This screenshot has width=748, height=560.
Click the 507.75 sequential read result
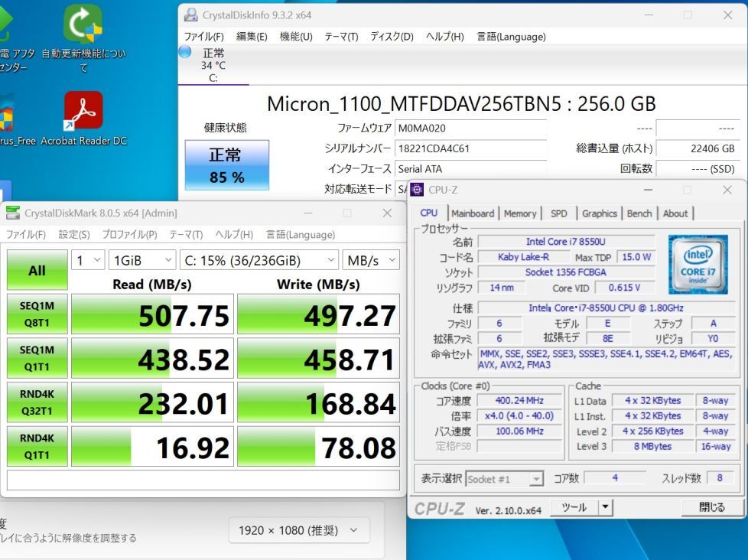153,314
